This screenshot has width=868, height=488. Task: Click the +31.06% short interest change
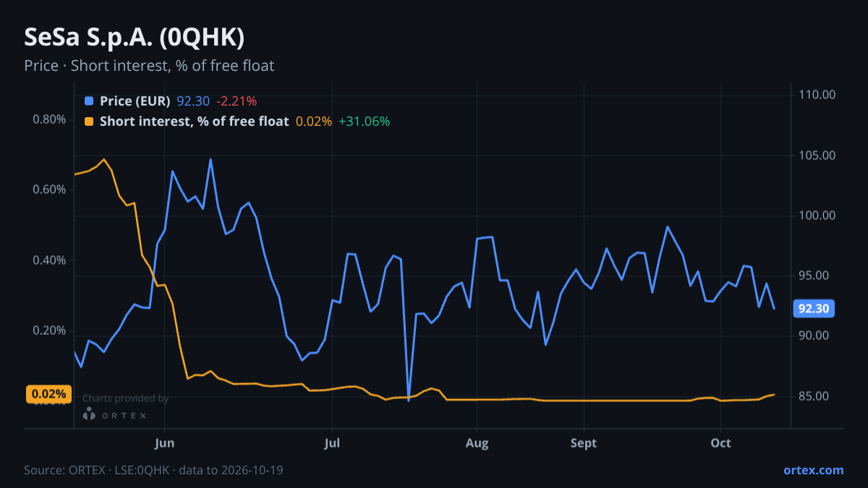[x=364, y=121]
